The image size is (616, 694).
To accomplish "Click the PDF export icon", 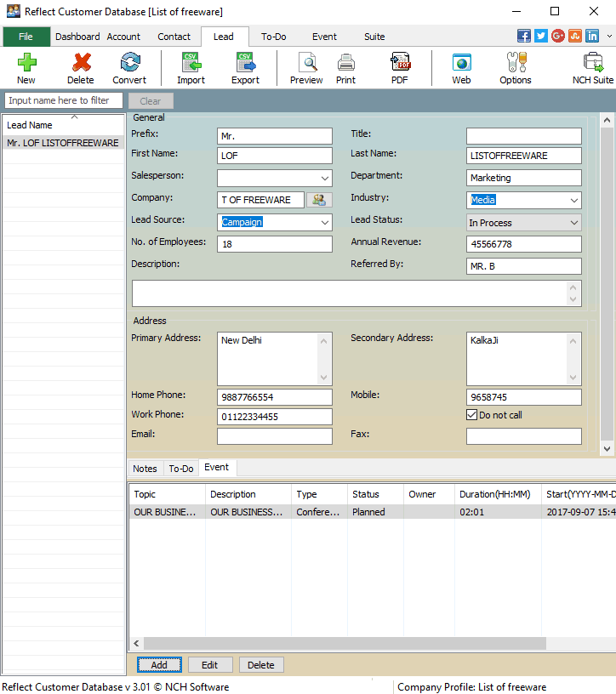I will coord(400,62).
